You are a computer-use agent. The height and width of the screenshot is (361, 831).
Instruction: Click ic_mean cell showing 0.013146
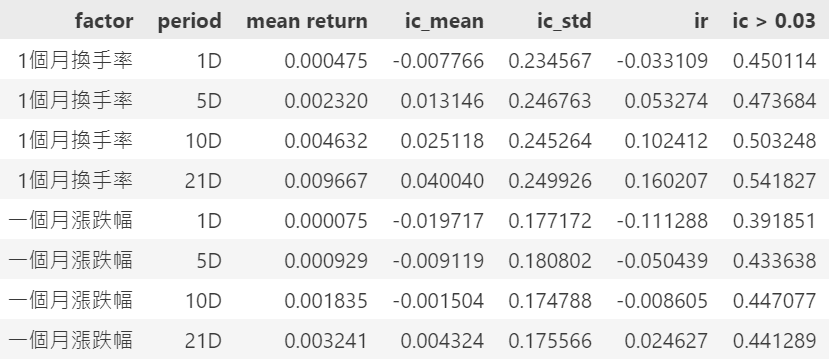[x=442, y=101]
